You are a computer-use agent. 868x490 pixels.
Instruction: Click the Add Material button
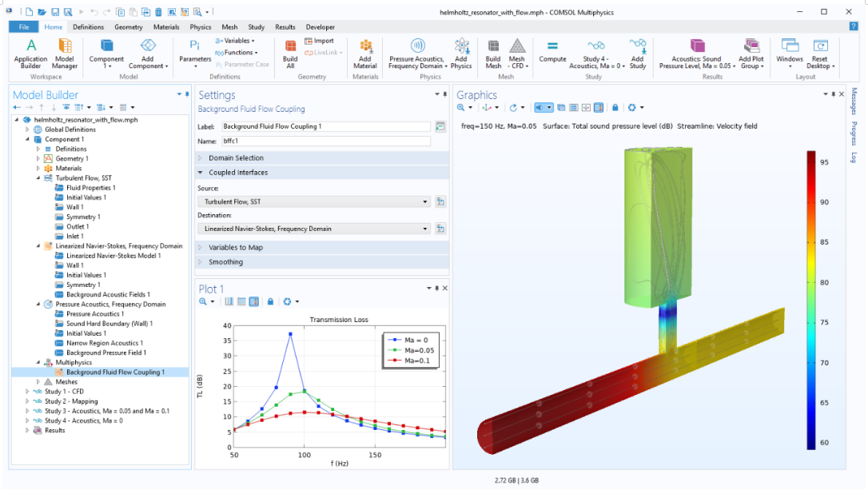364,53
